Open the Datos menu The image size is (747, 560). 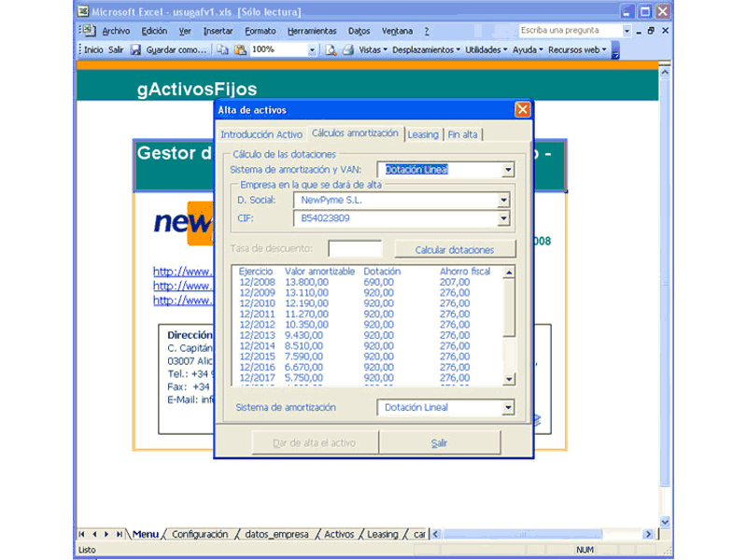[359, 31]
